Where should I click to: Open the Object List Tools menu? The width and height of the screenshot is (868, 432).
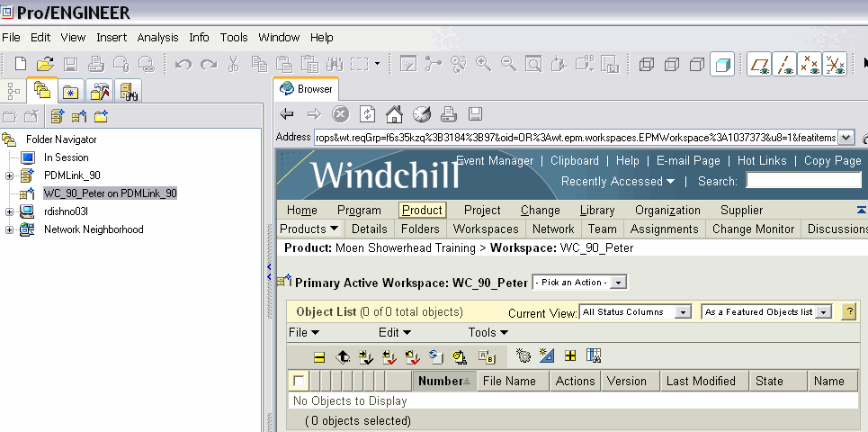[x=488, y=333]
